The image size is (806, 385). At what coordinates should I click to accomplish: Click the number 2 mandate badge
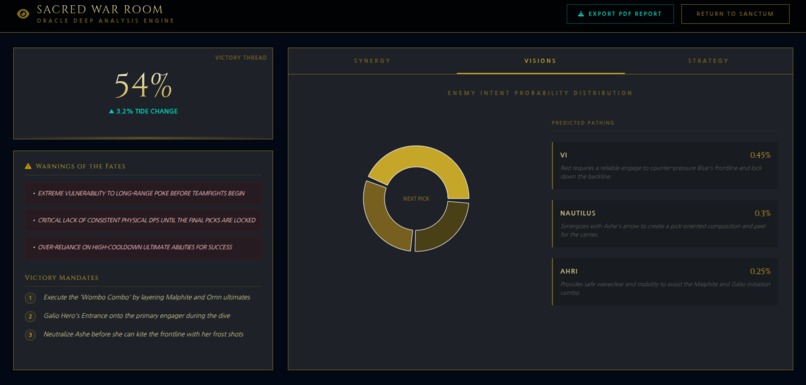(x=30, y=316)
